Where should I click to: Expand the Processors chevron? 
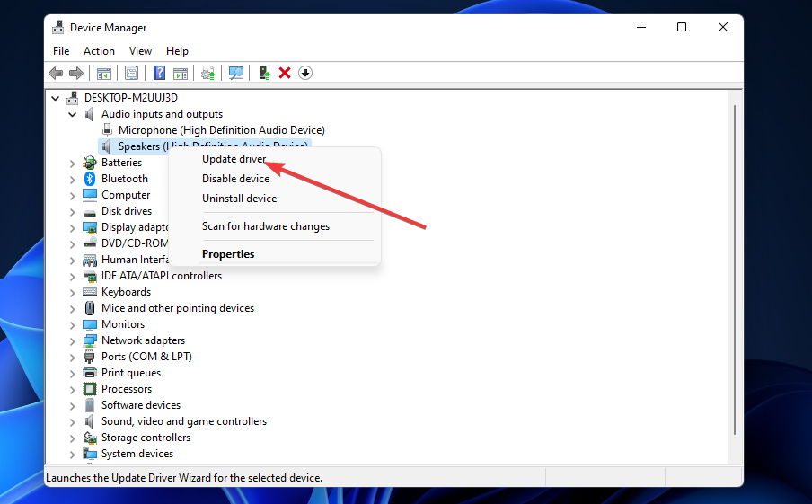point(73,390)
